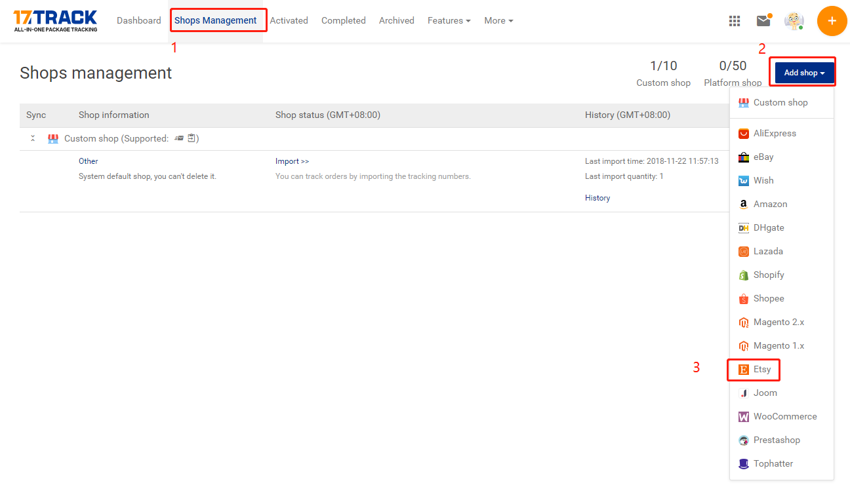Select the AliExpress shop icon
Image resolution: width=850 pixels, height=504 pixels.
coord(744,134)
